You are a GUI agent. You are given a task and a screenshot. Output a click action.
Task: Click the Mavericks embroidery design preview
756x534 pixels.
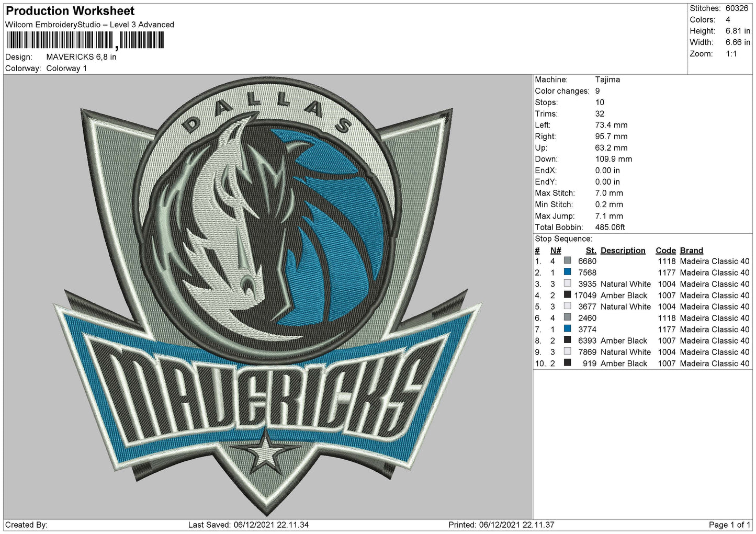(x=267, y=297)
